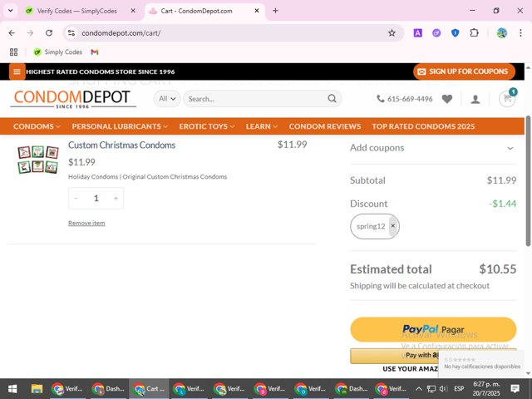Click the browser back arrow
The image size is (532, 399).
pyautogui.click(x=12, y=33)
